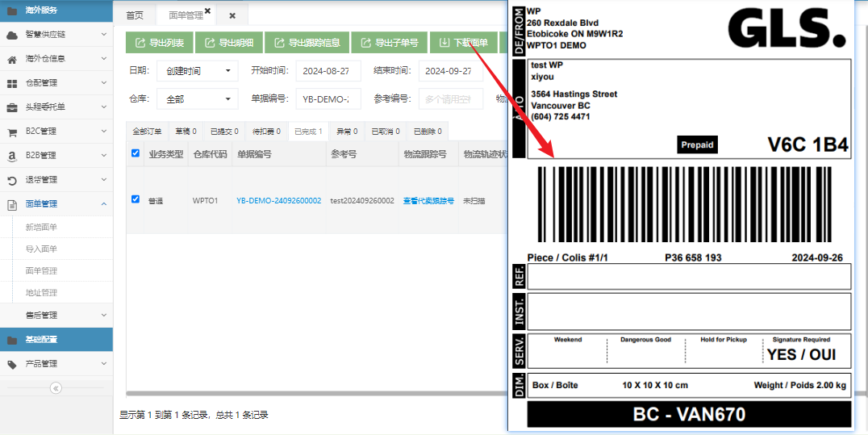Viewport: 868px width, 435px height.
Task: Click the horizontal scrollbar under the table
Action: click(317, 394)
